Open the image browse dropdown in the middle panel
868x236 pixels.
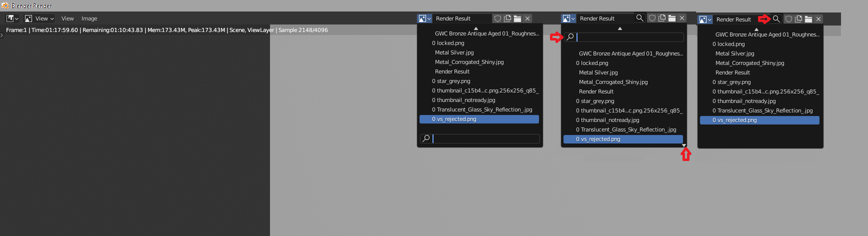(569, 18)
